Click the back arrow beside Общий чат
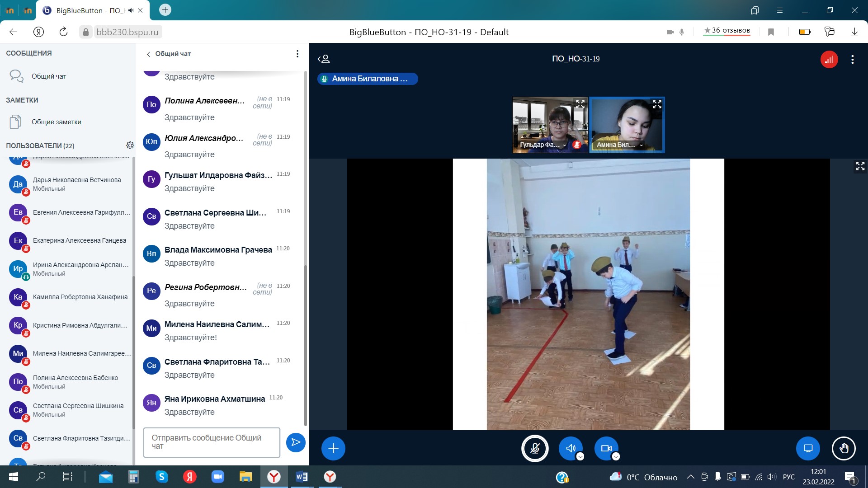 148,54
